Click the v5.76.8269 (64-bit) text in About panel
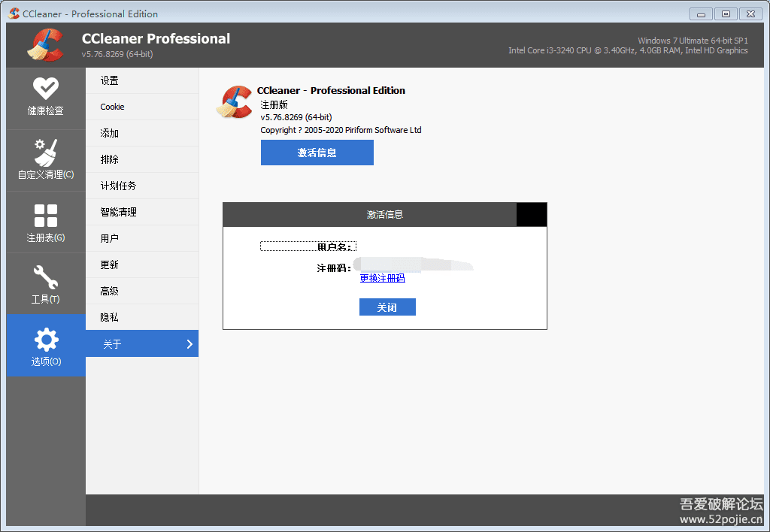Screen dimensions: 770x532 coord(296,117)
